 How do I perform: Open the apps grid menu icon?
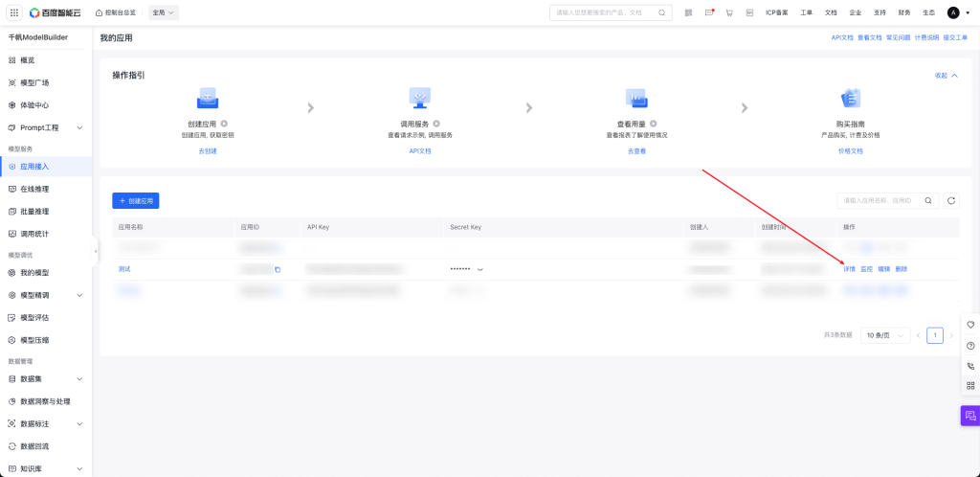13,12
